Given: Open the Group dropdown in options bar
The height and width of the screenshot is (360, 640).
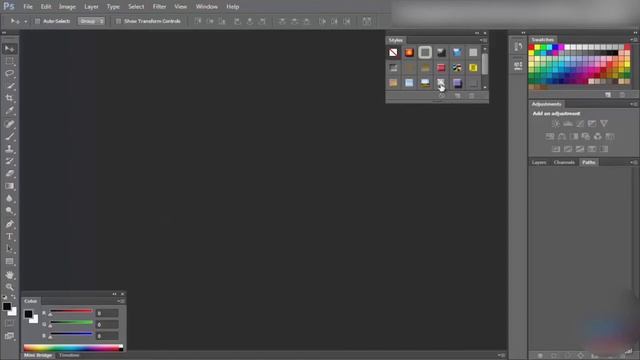Looking at the screenshot, I should pos(91,21).
